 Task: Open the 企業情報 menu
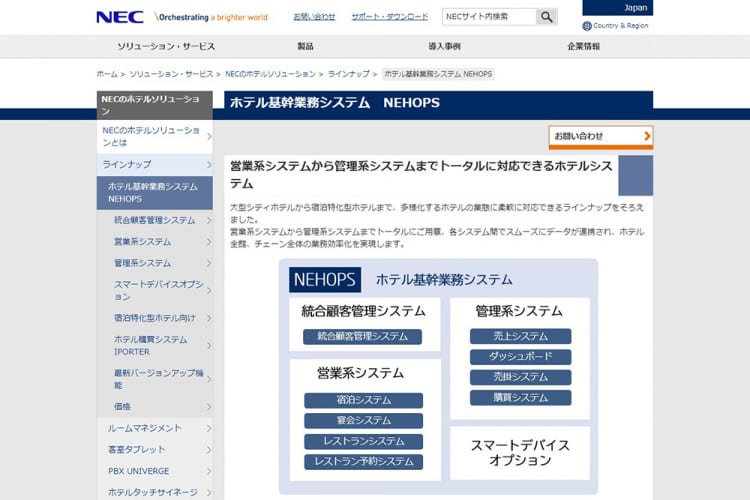click(584, 46)
